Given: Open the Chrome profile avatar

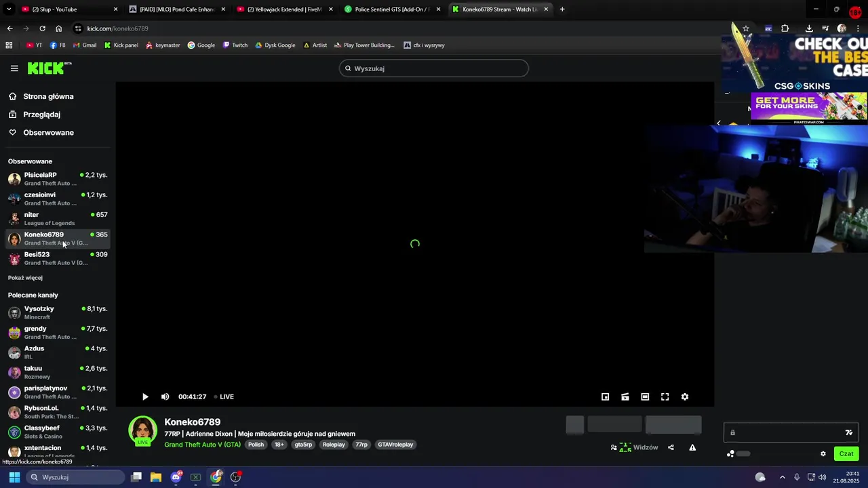Looking at the screenshot, I should coord(842,28).
